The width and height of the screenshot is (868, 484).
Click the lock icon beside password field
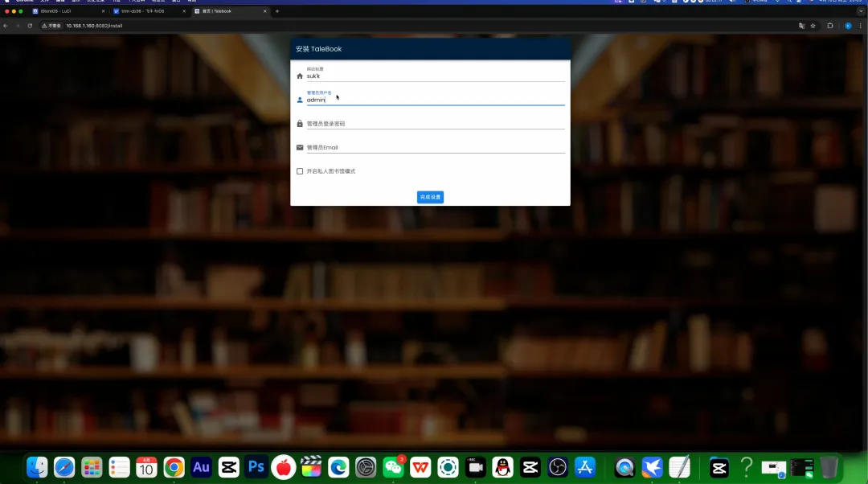(300, 124)
